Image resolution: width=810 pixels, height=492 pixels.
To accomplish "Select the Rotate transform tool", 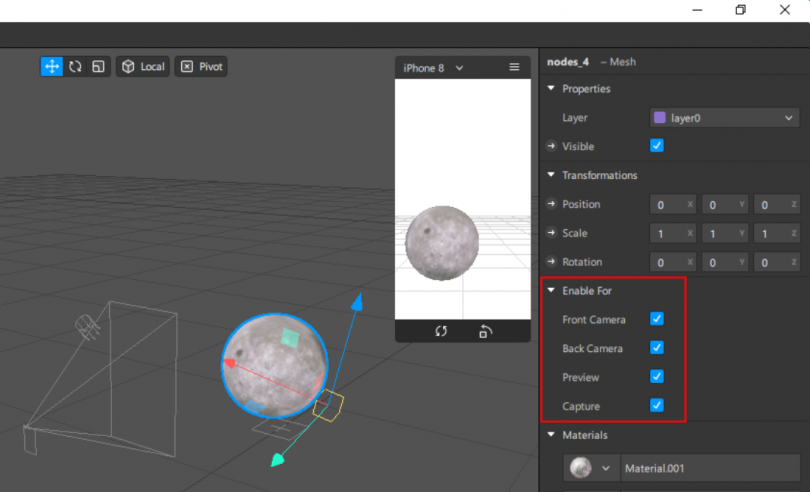I will pyautogui.click(x=75, y=67).
